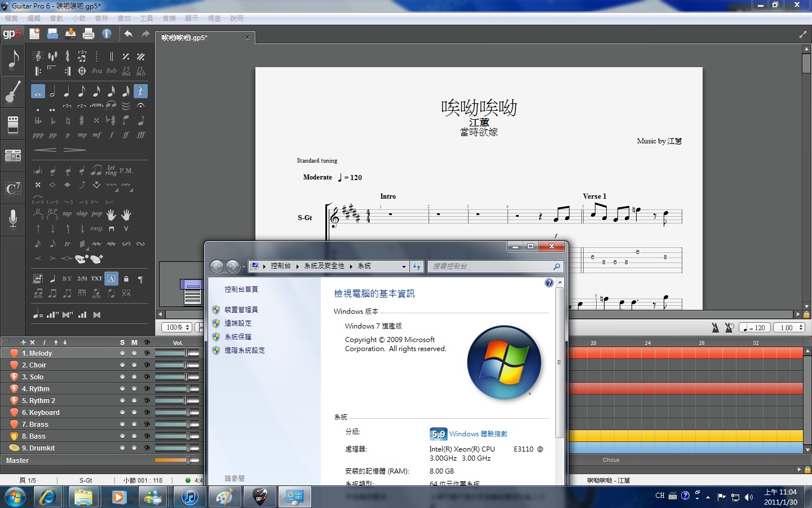
Task: Open the instrument panel (guitar icon)
Action: coord(13,91)
